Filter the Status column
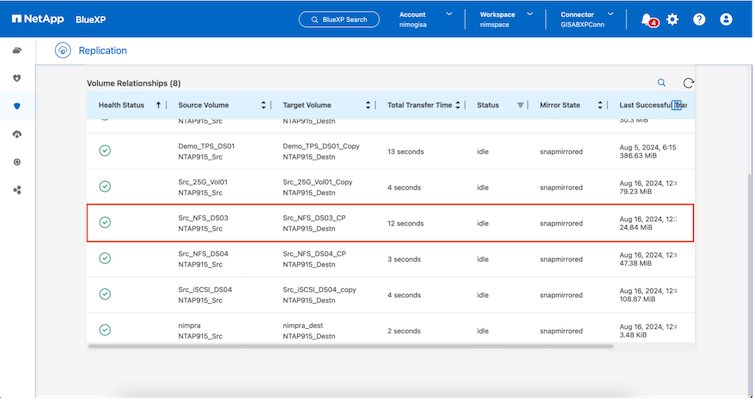 [x=519, y=105]
